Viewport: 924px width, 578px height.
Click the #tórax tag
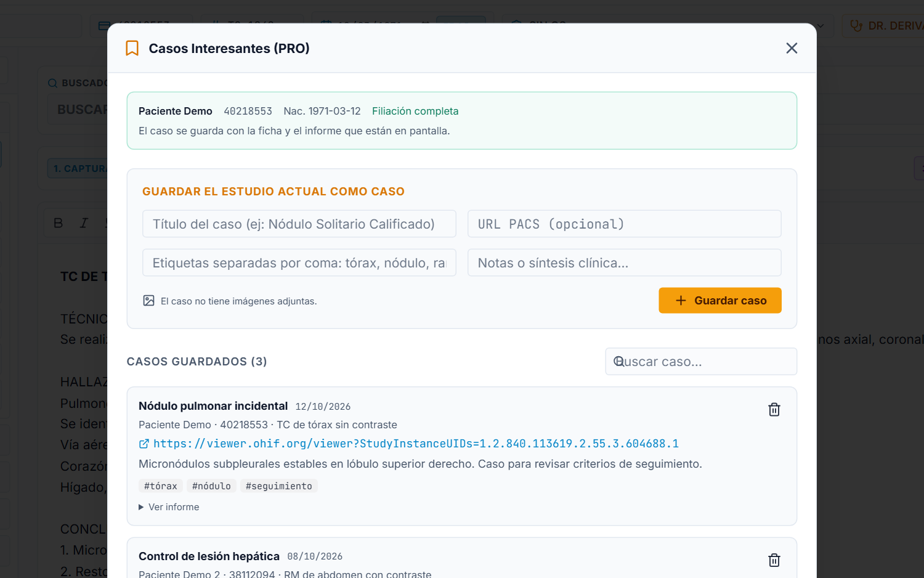pos(161,486)
